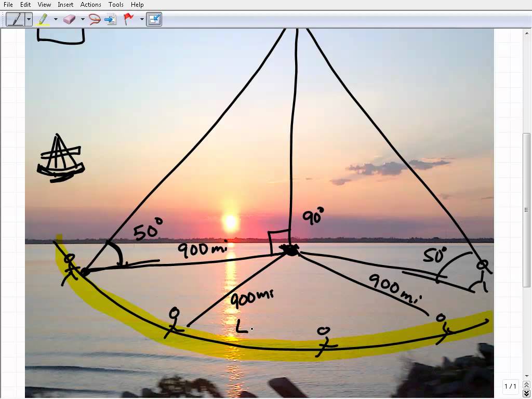Open the View menu
532x399 pixels.
(44, 5)
